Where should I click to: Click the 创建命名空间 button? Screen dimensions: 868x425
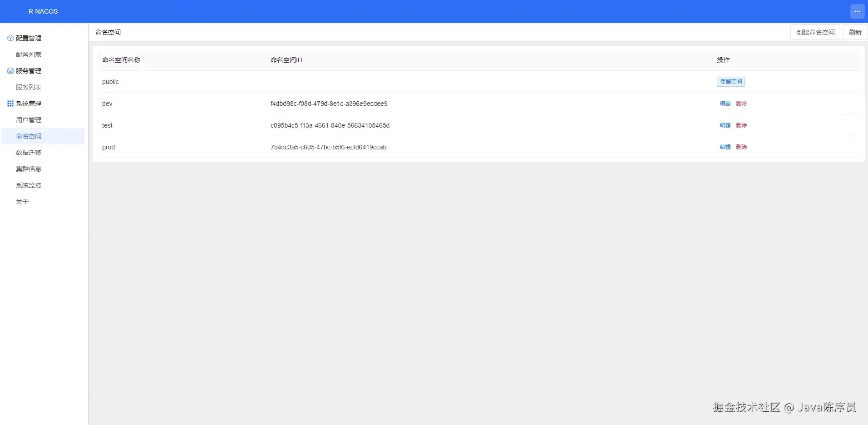click(815, 32)
